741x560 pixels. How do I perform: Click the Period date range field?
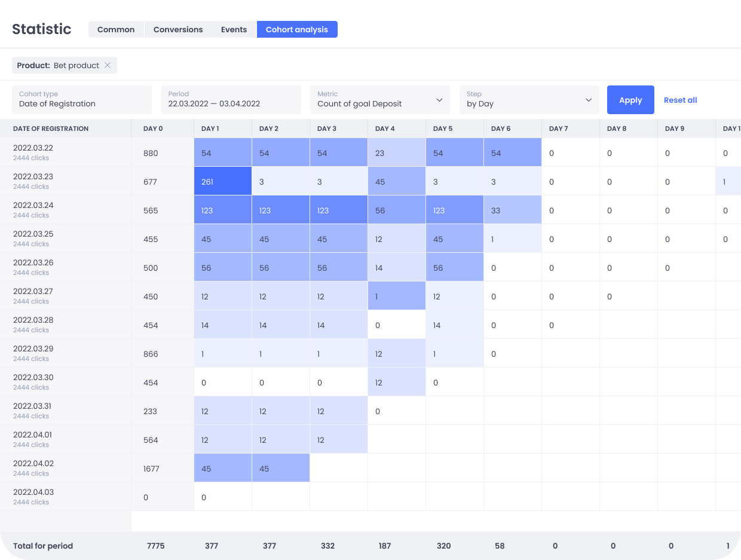231,100
